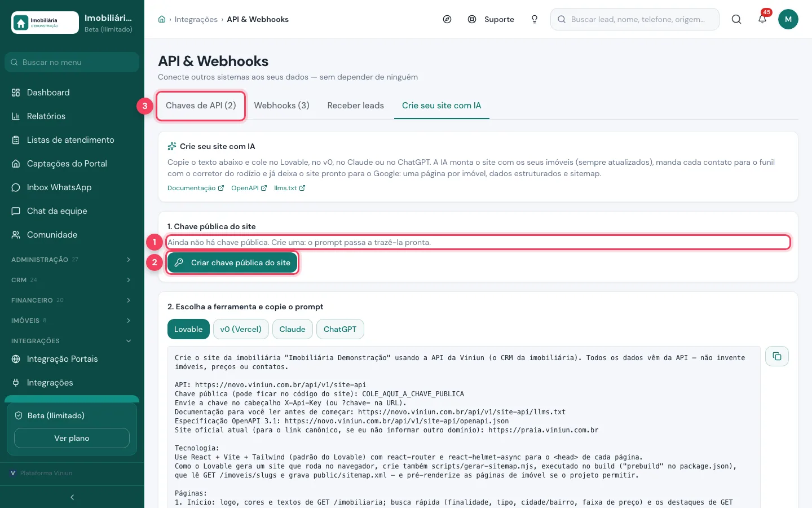Click the lightbulb tips icon

tap(535, 19)
